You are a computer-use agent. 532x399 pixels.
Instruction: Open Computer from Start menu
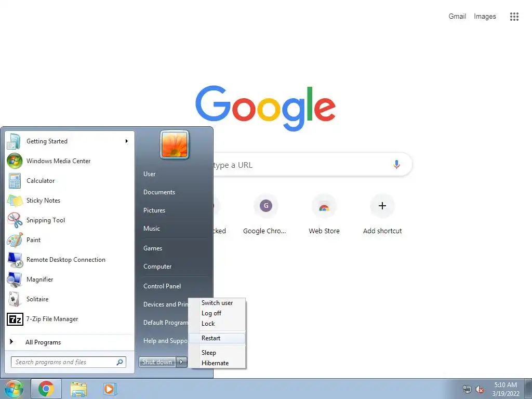(x=157, y=267)
